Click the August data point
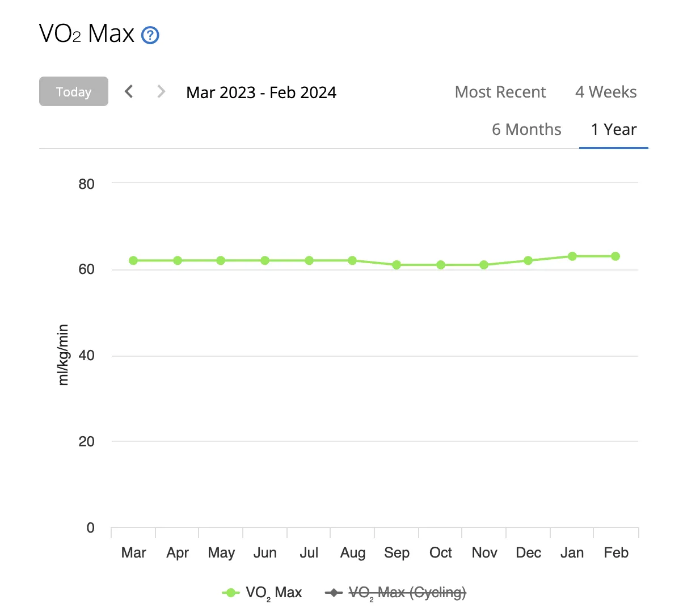This screenshot has width=700, height=608. tap(352, 261)
